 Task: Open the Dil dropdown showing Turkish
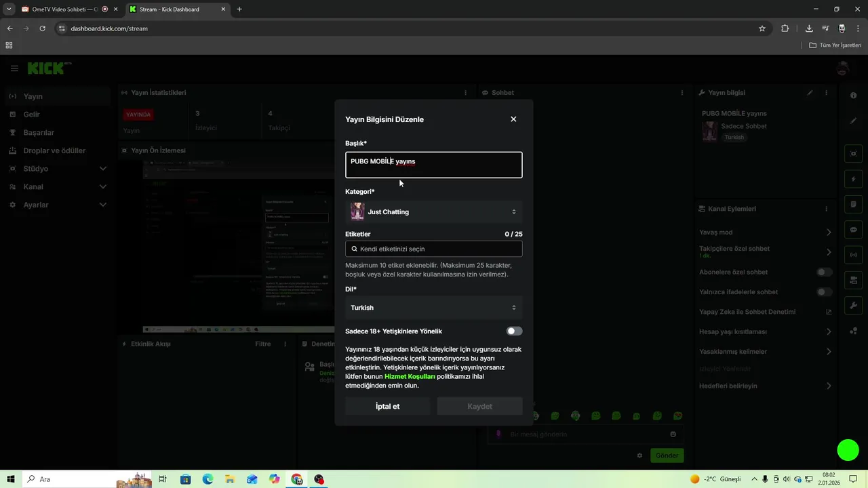coord(434,308)
